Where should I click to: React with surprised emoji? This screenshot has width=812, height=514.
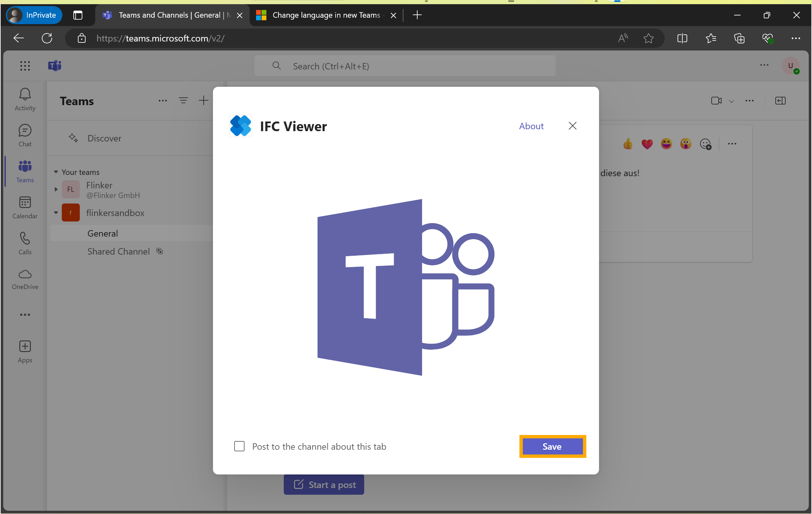(x=686, y=144)
